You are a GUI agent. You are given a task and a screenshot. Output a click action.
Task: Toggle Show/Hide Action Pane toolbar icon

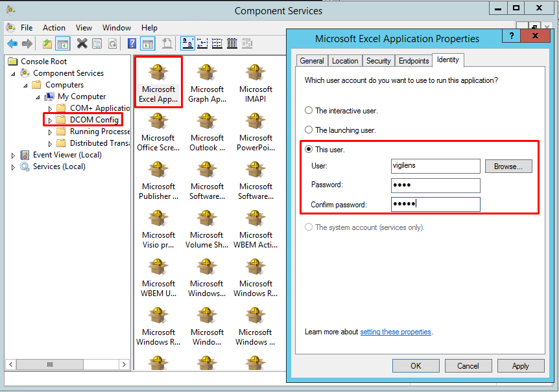click(148, 44)
